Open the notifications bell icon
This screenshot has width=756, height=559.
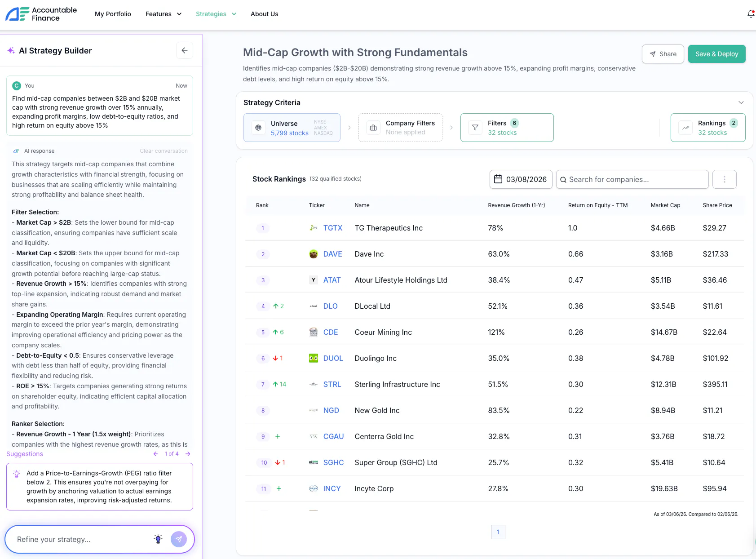pyautogui.click(x=751, y=14)
